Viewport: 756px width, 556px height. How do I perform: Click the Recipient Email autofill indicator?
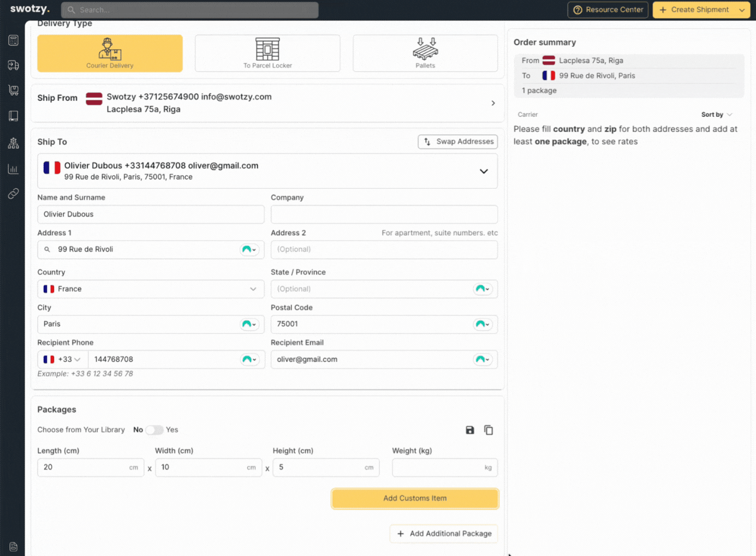coord(483,360)
